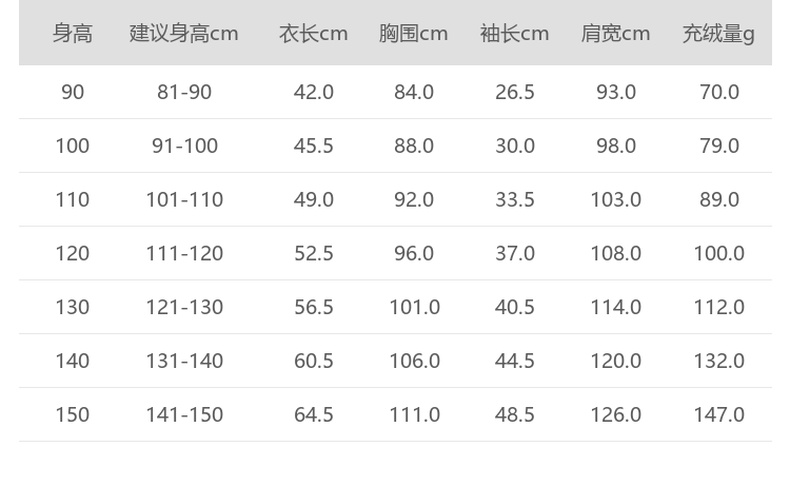
Task: Click the 131-140 suggested height cell
Action: (184, 361)
